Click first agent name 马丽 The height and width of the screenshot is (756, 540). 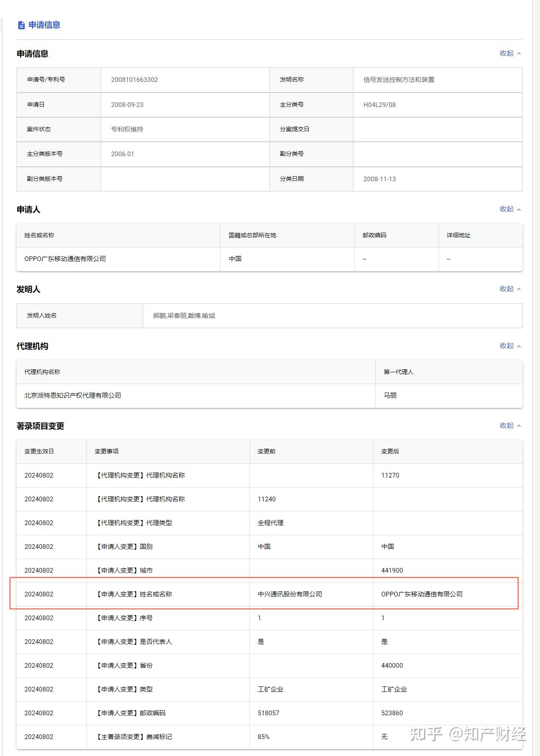(390, 396)
